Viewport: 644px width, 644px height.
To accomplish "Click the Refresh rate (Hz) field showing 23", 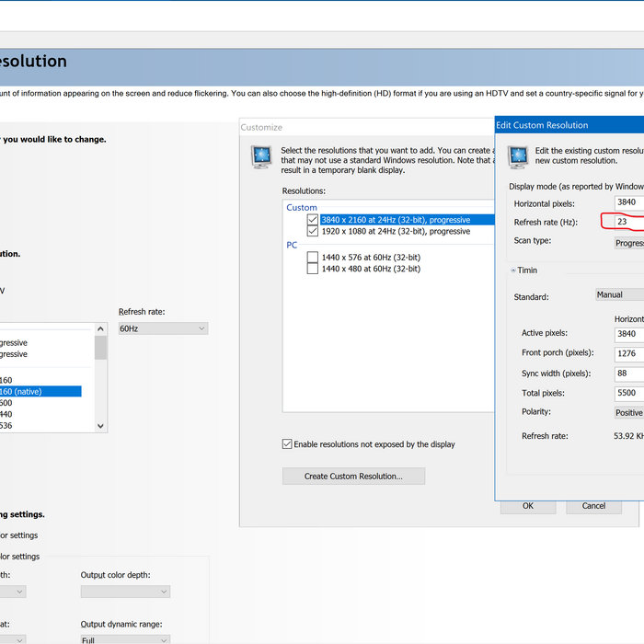I will (x=629, y=222).
